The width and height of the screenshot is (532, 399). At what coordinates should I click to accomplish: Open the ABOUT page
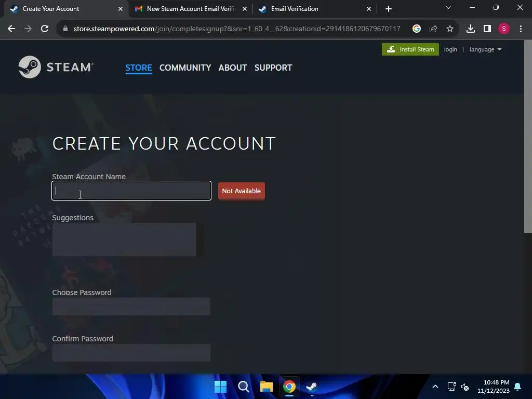click(233, 68)
